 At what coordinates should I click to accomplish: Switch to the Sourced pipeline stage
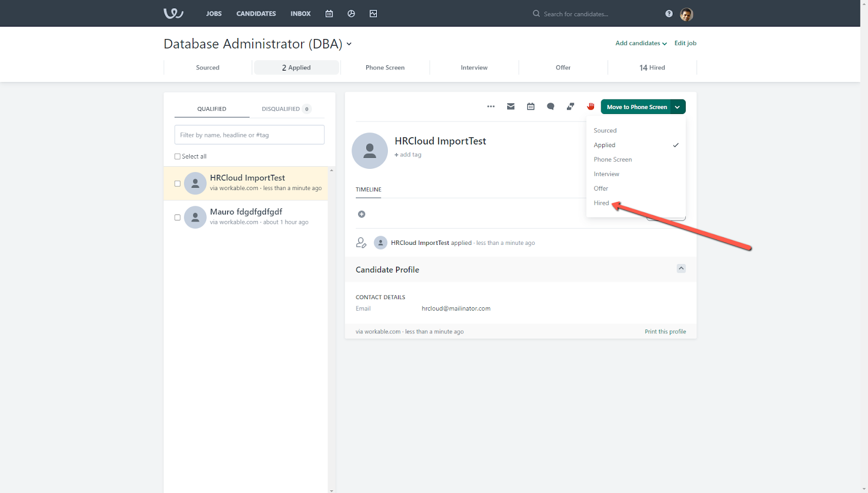coord(208,67)
